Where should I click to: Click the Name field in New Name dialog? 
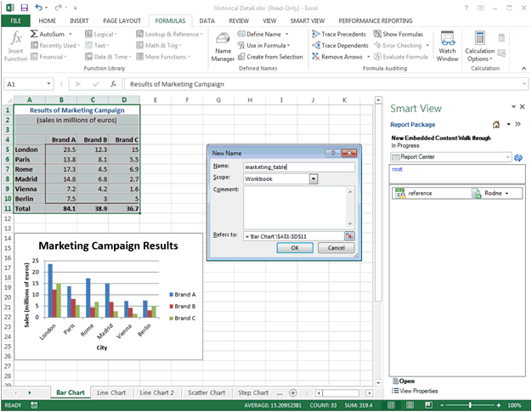click(x=299, y=166)
